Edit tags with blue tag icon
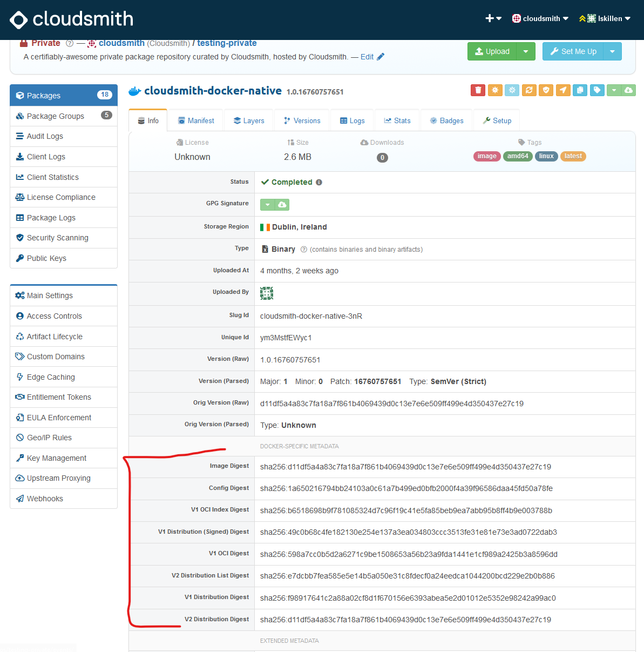The image size is (644, 652). click(597, 90)
